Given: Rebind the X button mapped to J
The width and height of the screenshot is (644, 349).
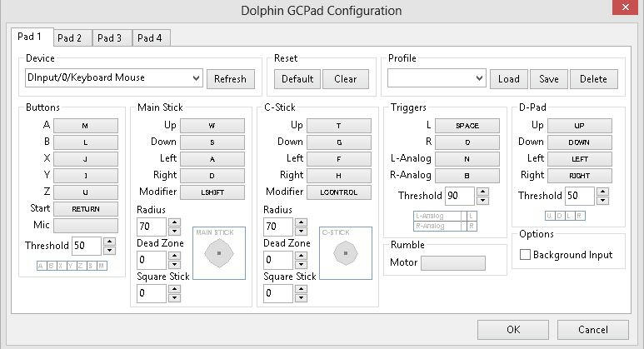Looking at the screenshot, I should [86, 159].
